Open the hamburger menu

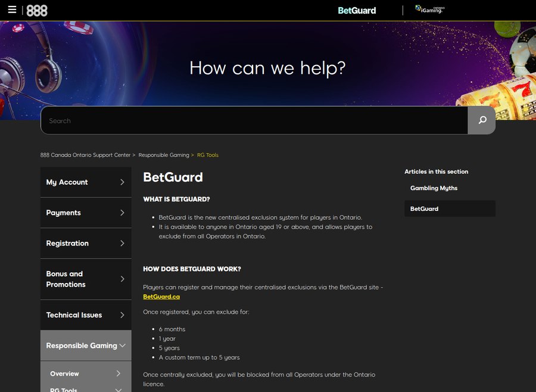pyautogui.click(x=12, y=10)
